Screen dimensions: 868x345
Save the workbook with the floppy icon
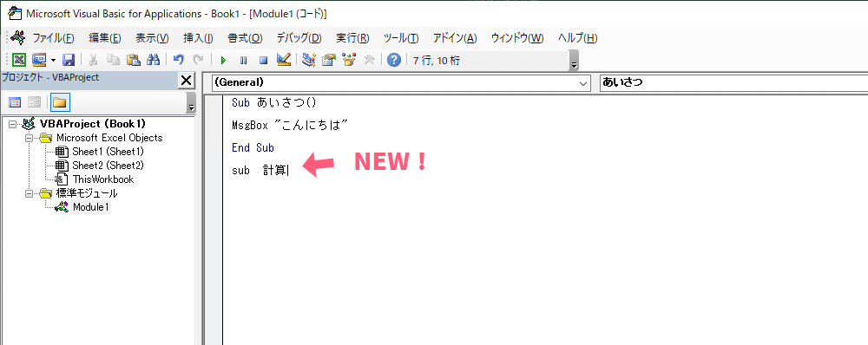(x=69, y=60)
